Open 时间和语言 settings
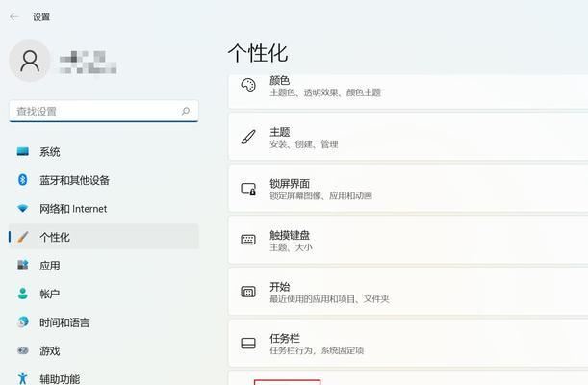Image resolution: width=588 pixels, height=385 pixels. point(104,322)
